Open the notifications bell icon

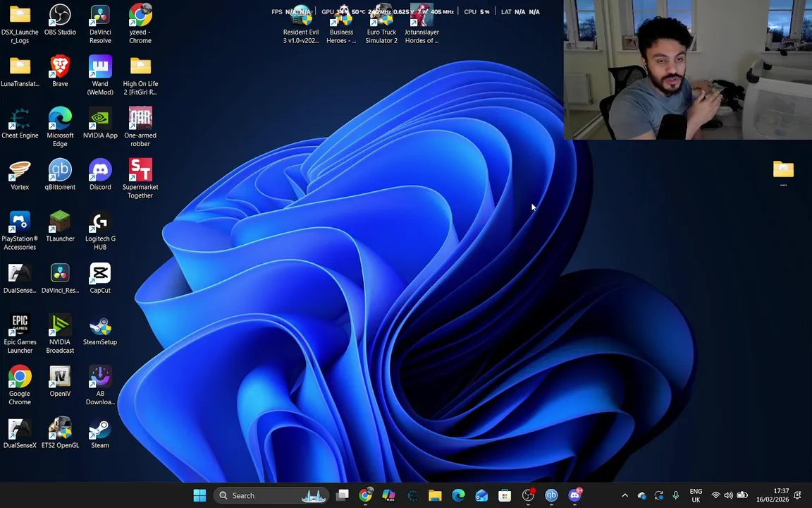tap(798, 495)
